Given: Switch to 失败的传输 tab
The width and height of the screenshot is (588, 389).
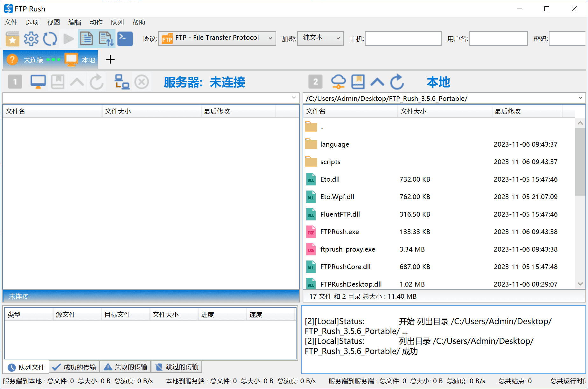Looking at the screenshot, I should click(125, 367).
